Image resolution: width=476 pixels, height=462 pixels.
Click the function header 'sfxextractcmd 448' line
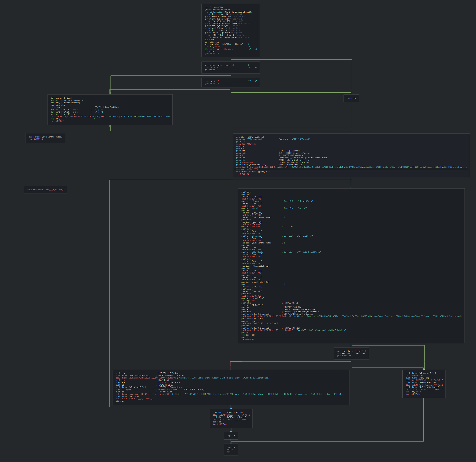[x=218, y=10]
